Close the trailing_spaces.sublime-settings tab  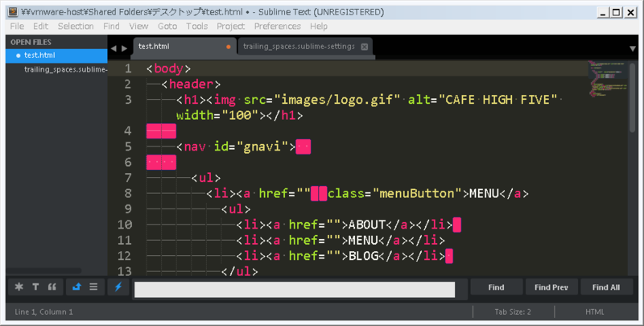[x=365, y=47]
